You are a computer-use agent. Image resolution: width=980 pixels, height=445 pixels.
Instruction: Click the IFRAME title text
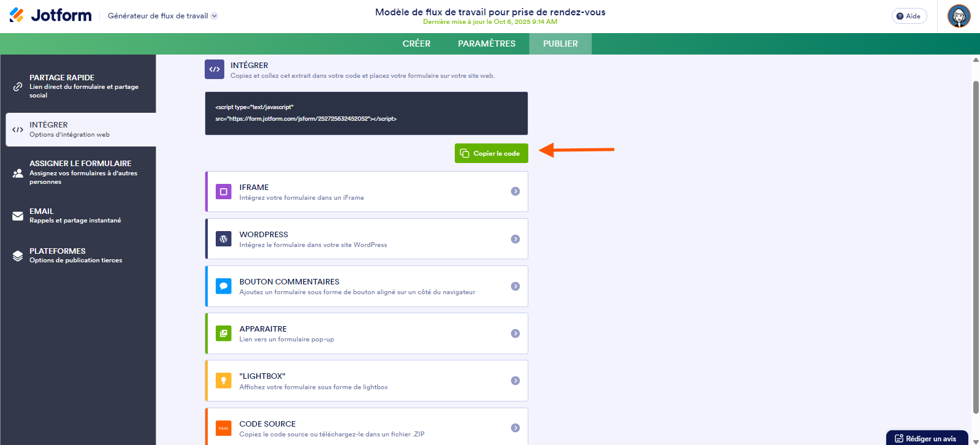pyautogui.click(x=254, y=187)
